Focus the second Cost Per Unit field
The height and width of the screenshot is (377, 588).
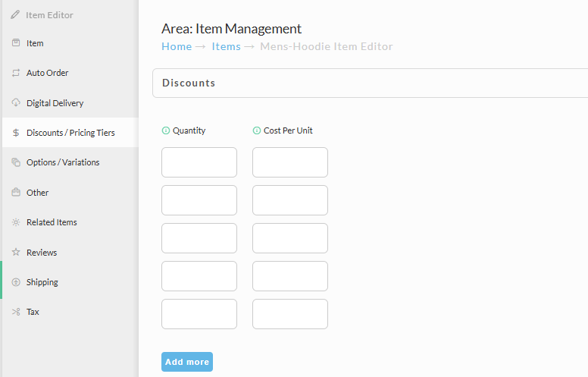pyautogui.click(x=290, y=200)
